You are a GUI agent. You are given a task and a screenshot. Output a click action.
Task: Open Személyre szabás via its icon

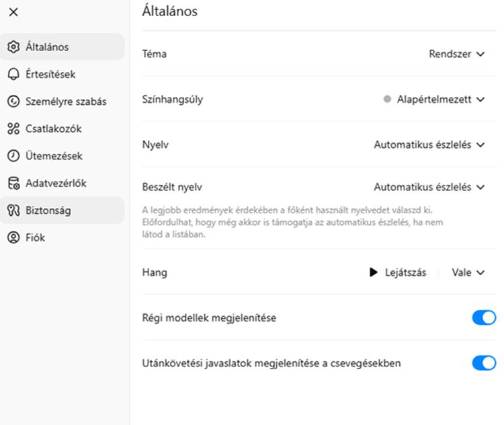coord(13,102)
